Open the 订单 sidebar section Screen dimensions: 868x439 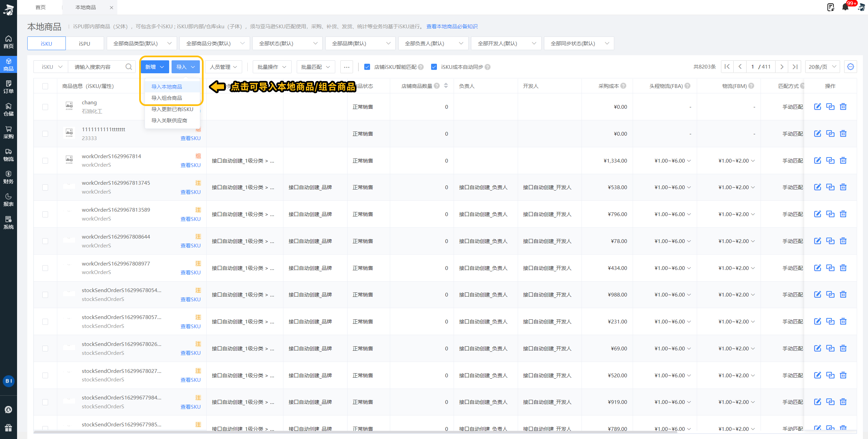[9, 87]
